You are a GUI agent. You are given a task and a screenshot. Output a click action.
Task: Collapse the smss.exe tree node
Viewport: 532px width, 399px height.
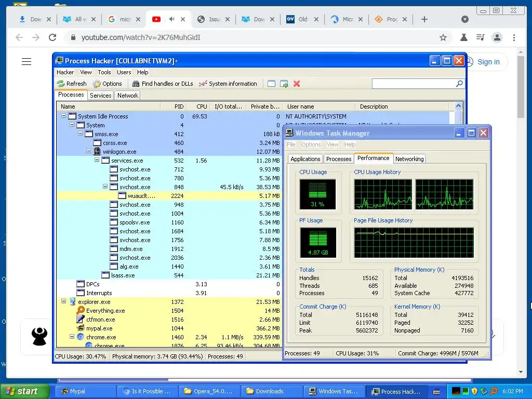click(81, 134)
